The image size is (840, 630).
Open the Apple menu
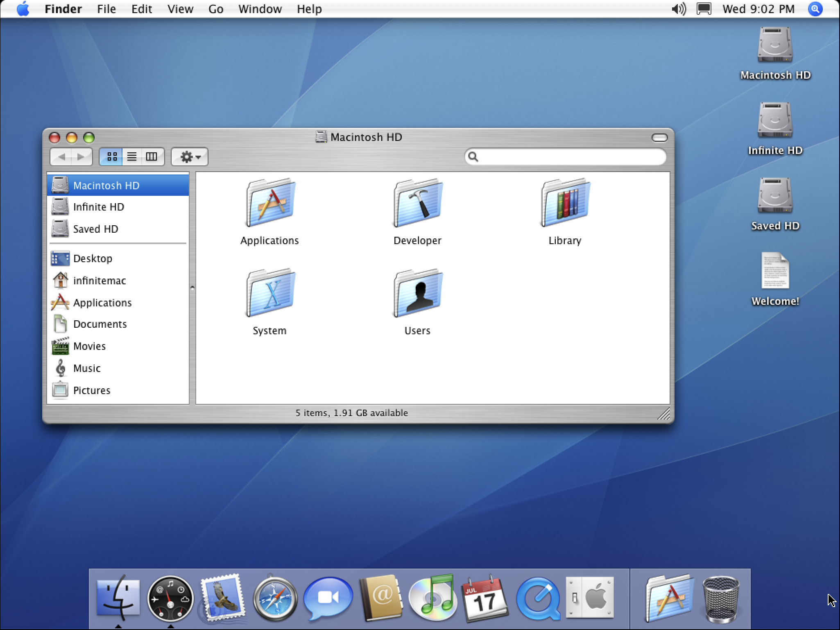point(23,9)
